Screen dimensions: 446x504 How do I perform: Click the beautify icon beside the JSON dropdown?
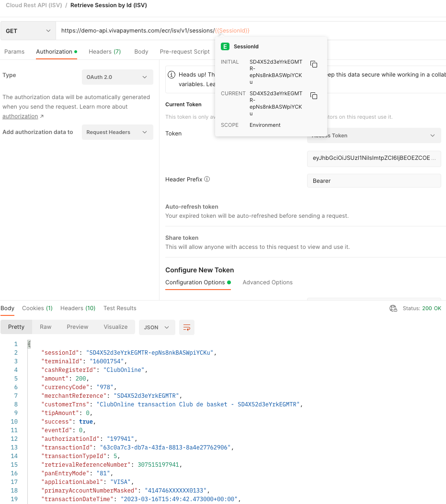[186, 327]
